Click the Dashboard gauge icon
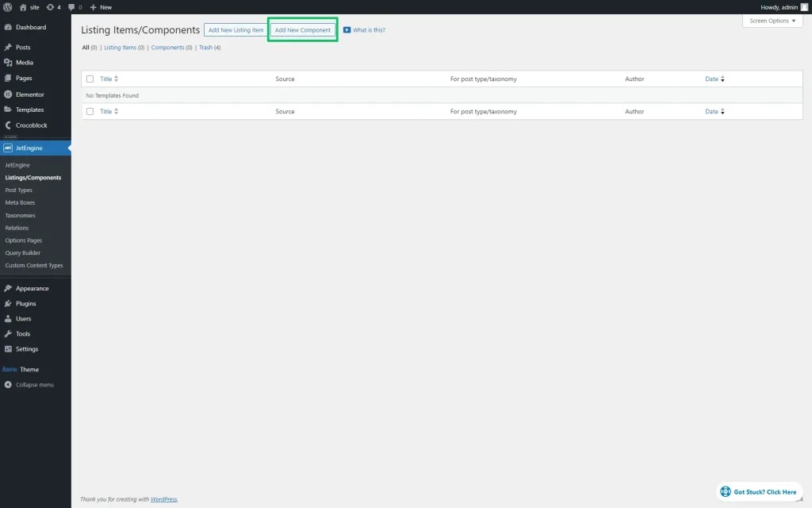Image resolution: width=812 pixels, height=508 pixels. [x=8, y=27]
